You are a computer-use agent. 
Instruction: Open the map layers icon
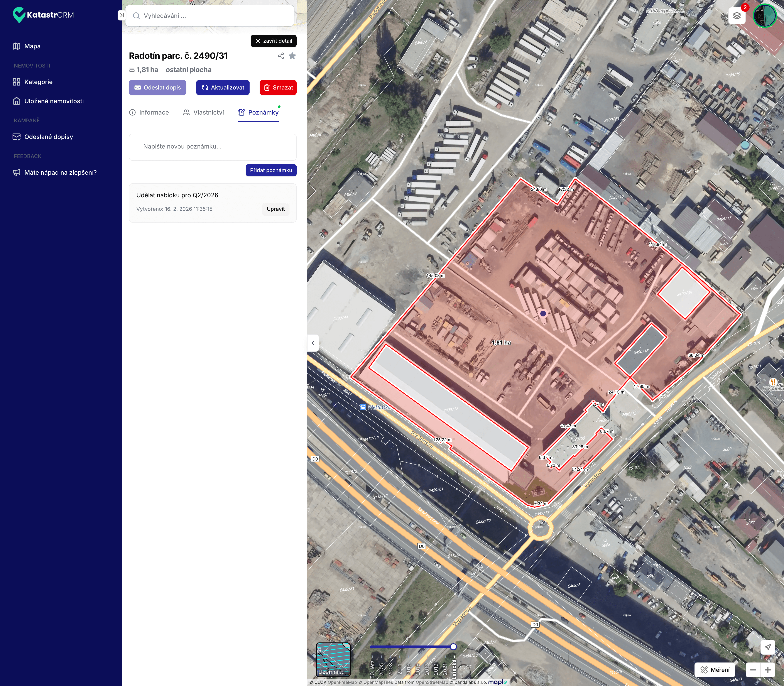[737, 16]
